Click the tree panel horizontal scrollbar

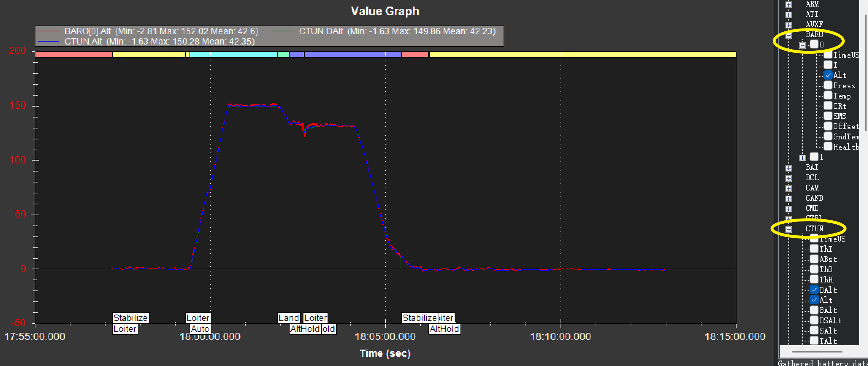817,352
